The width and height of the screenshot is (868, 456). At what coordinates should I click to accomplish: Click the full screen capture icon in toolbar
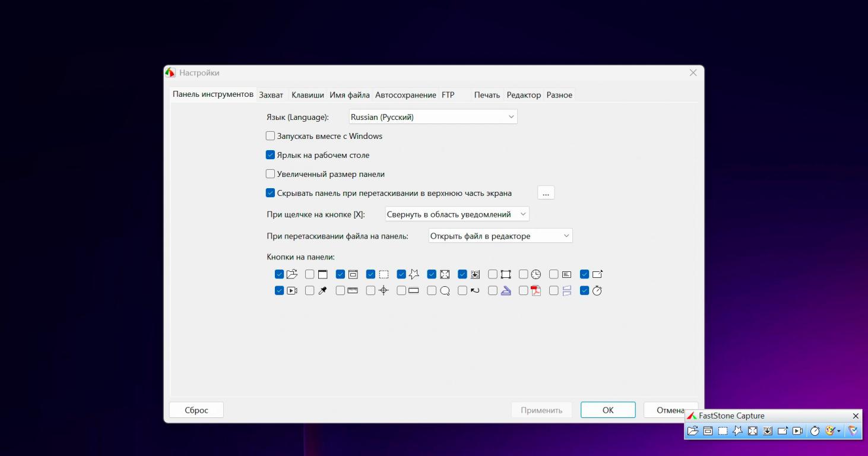tap(752, 431)
